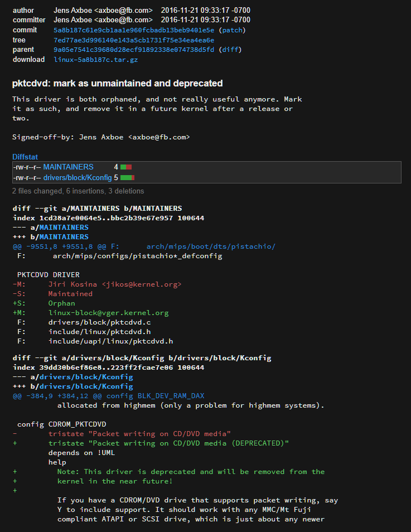Click 'PKTCDVD DRIVER' section heading
The height and width of the screenshot is (532, 411).
[48, 275]
